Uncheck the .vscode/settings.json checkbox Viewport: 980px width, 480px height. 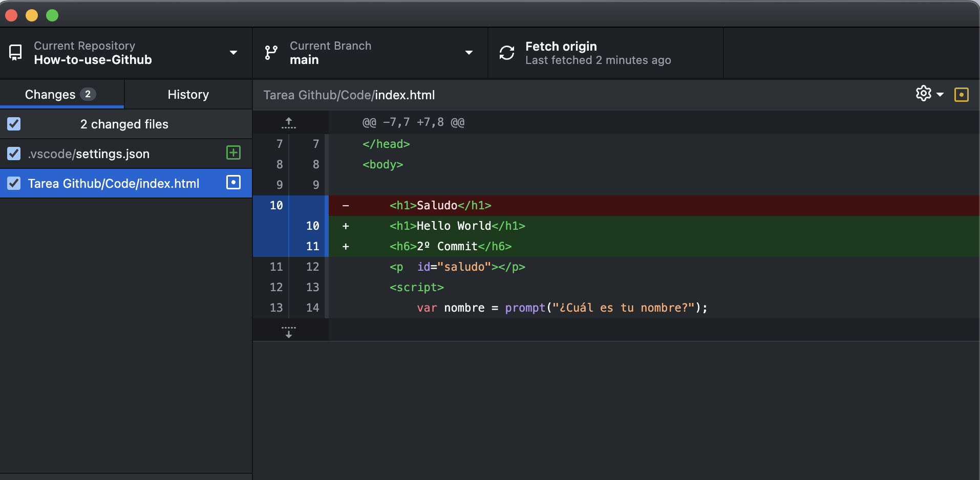point(14,154)
